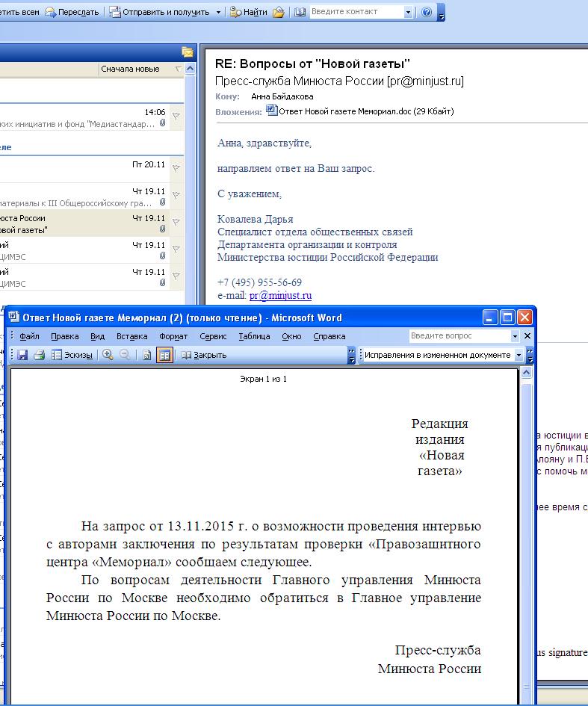588x706 pixels.
Task: Click the Закрыть button in reading toolbar
Action: 204,355
